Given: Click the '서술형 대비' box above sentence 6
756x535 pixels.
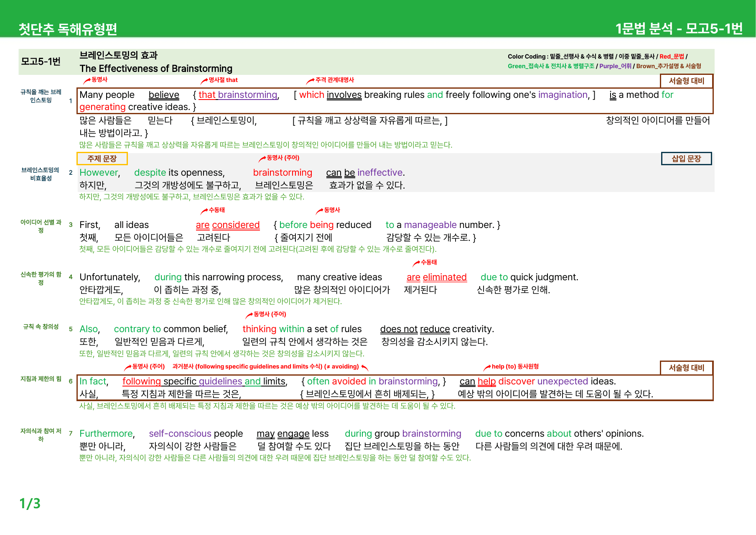Looking at the screenshot, I should (x=687, y=368).
